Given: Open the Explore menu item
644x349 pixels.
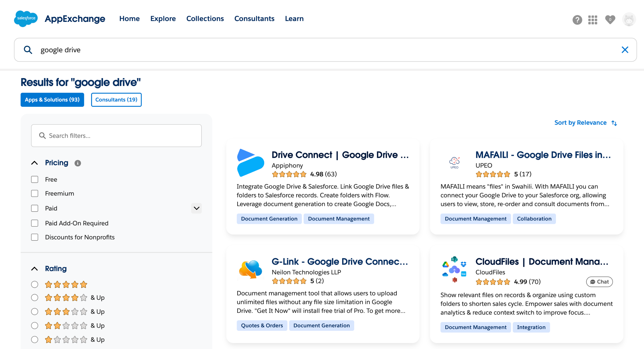Looking at the screenshot, I should pyautogui.click(x=163, y=19).
